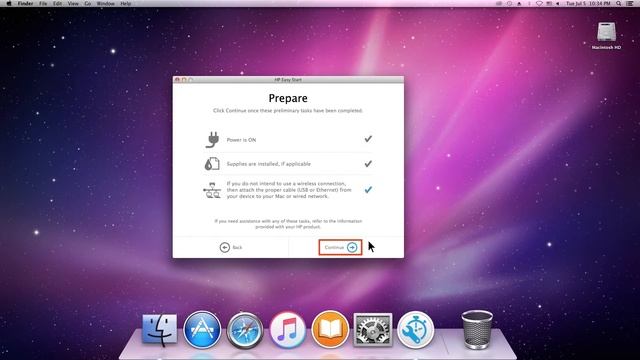This screenshot has width=640, height=360.
Task: Click 'Supplies are installed, if applicable' text
Action: [269, 164]
